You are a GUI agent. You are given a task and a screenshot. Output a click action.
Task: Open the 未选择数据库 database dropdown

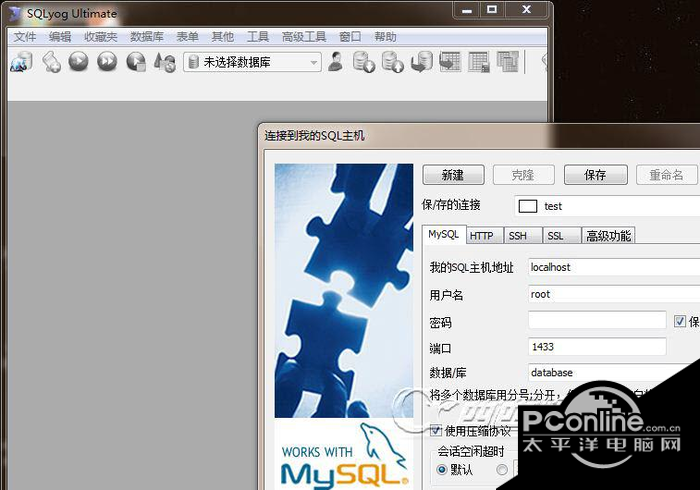(252, 62)
